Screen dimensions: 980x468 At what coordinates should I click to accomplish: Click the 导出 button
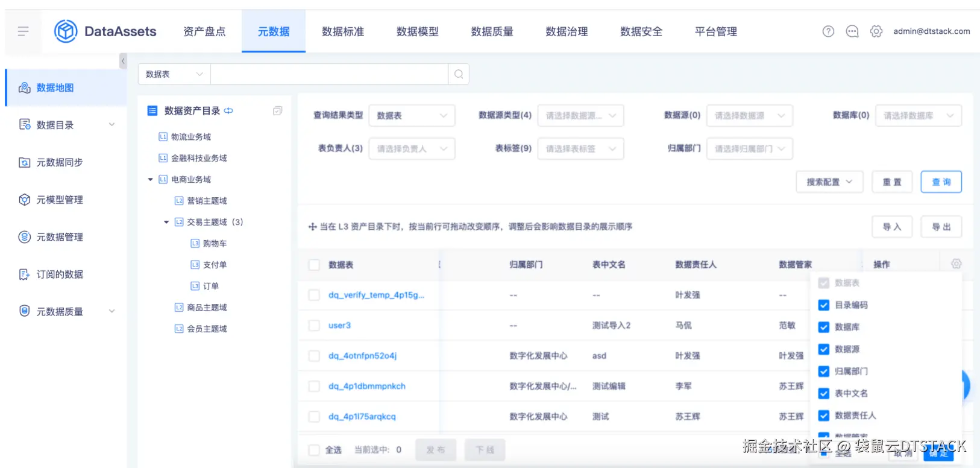point(941,227)
